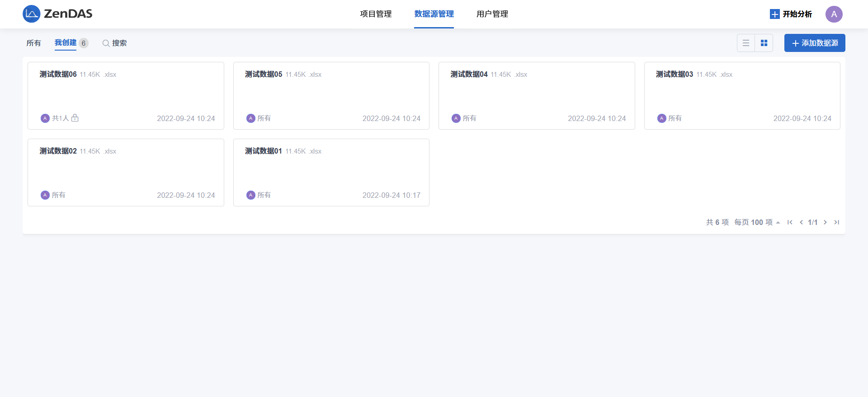
Task: Open the 测试数据01 data source card
Action: point(331,173)
